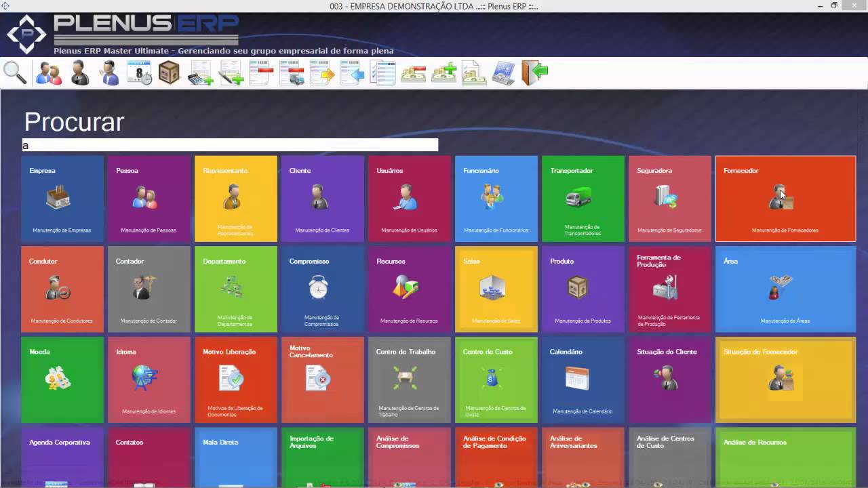The width and height of the screenshot is (868, 488).
Task: Open the Centro de Custo tile
Action: tap(496, 380)
